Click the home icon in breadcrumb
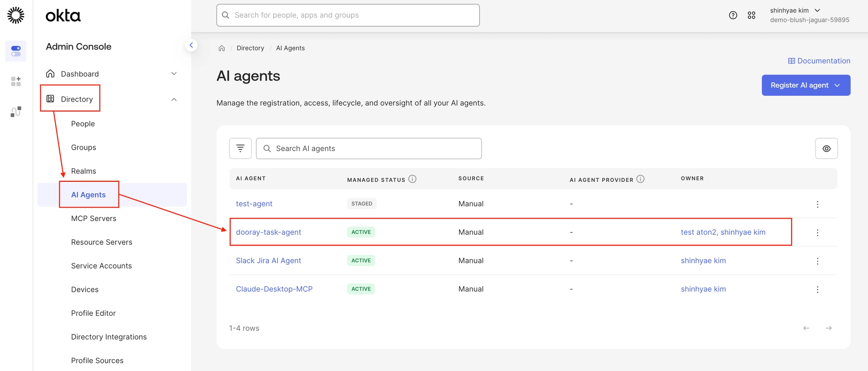This screenshot has height=371, width=868. pos(222,48)
